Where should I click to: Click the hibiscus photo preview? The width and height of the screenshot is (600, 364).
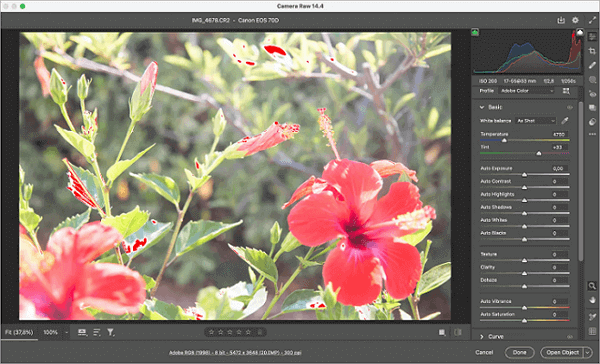point(235,176)
